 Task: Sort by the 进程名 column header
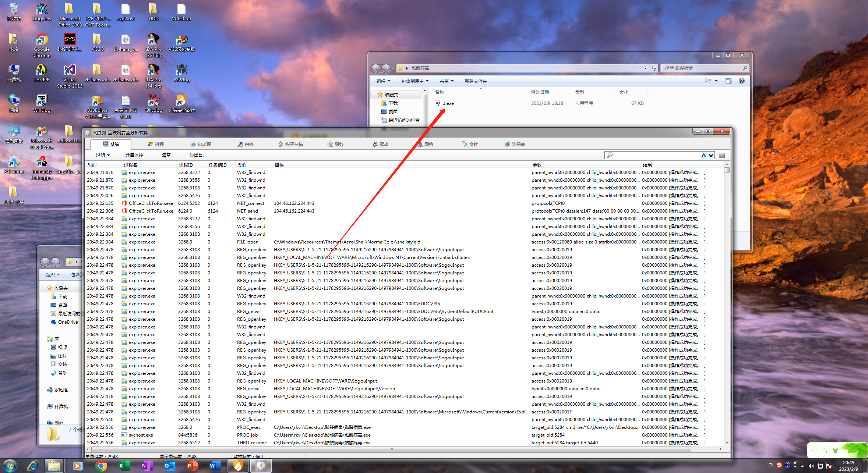[149, 165]
